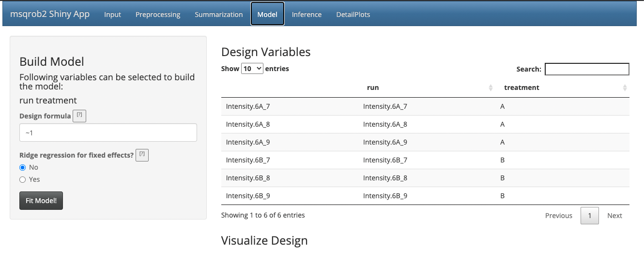Click the msqrob2 Shiny App title

click(50, 14)
